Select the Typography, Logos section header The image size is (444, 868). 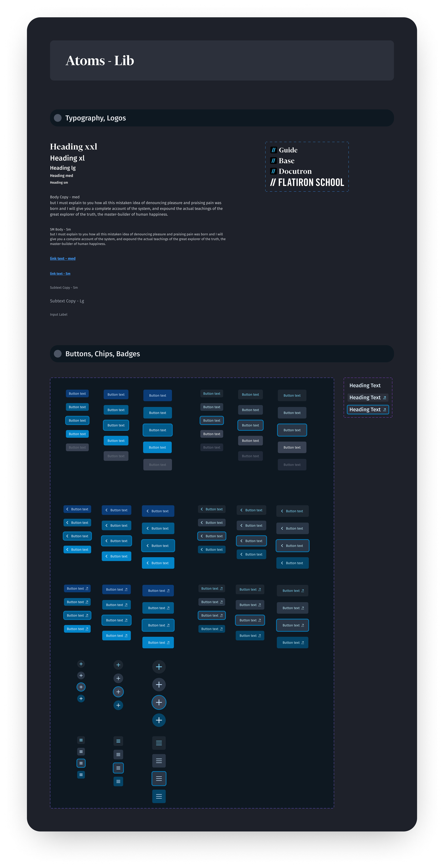222,118
